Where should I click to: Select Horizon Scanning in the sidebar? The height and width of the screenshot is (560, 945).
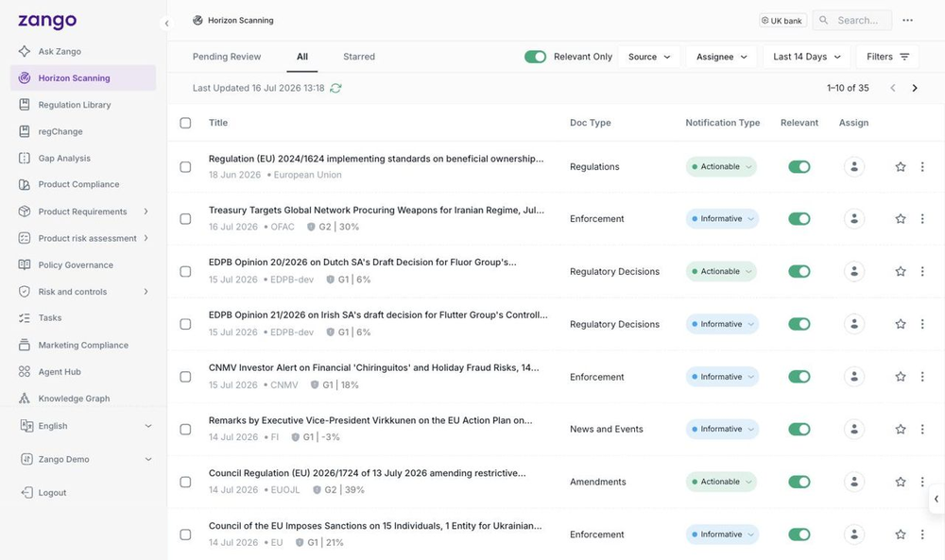point(83,77)
